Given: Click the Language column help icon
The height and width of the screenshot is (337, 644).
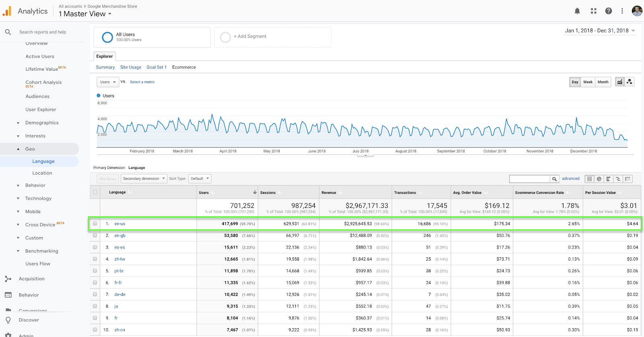Looking at the screenshot, I should 130,192.
